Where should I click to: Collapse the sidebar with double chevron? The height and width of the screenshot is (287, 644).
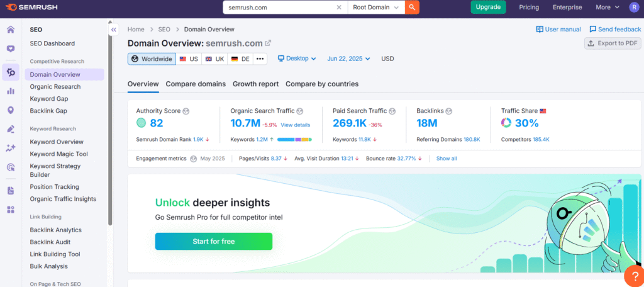point(114,30)
